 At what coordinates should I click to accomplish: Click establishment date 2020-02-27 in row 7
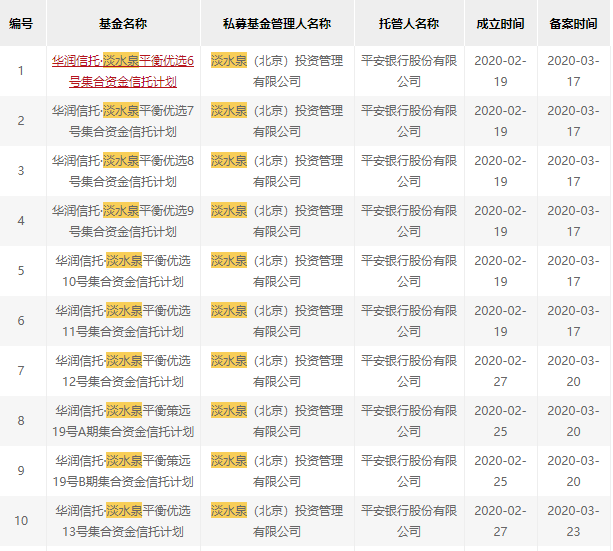click(x=500, y=371)
